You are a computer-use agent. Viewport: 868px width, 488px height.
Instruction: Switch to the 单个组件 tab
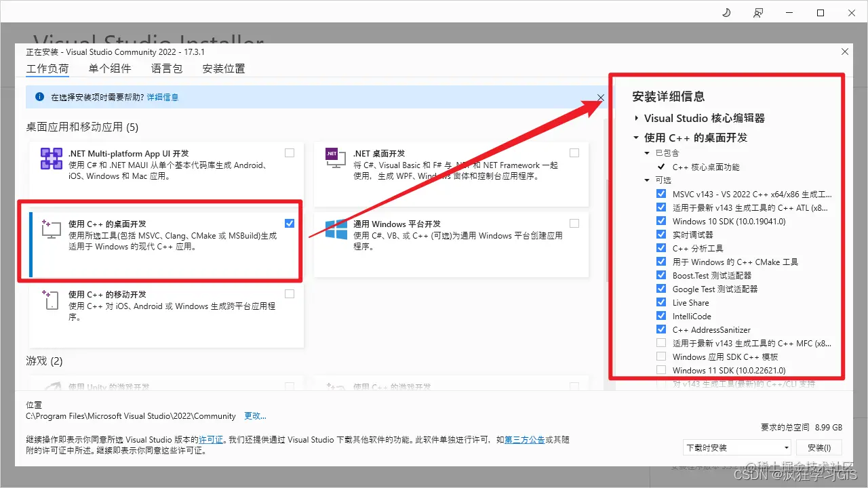coord(110,68)
